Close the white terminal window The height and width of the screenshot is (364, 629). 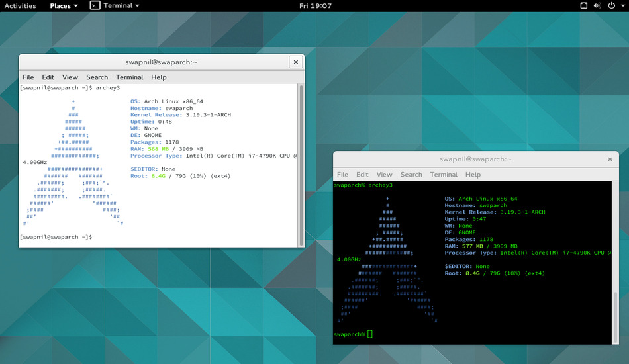click(x=296, y=62)
